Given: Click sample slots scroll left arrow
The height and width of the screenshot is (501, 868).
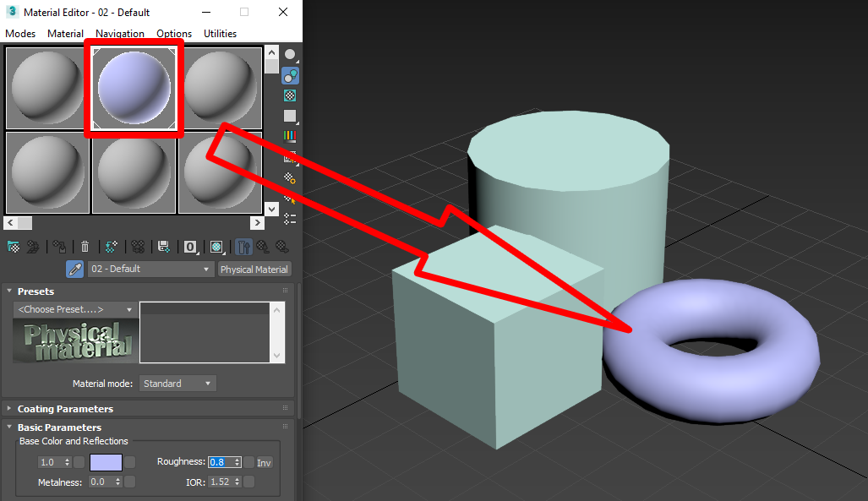Looking at the screenshot, I should (x=10, y=222).
